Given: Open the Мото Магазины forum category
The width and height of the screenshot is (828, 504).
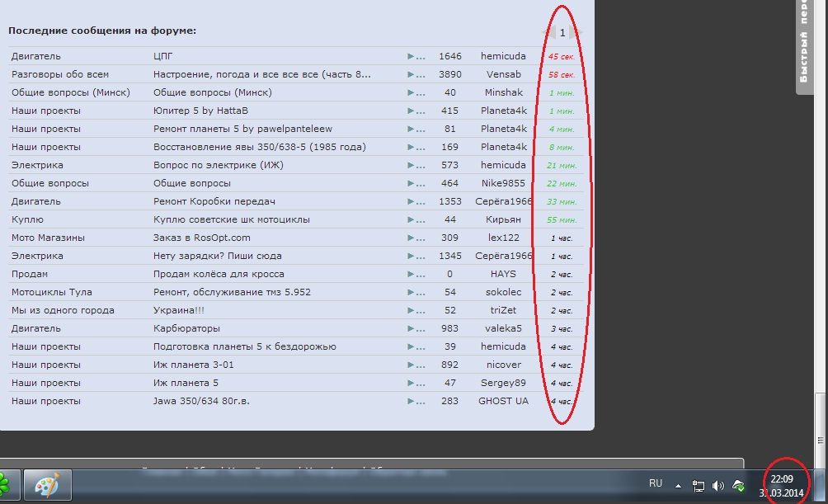Looking at the screenshot, I should pyautogui.click(x=48, y=238).
